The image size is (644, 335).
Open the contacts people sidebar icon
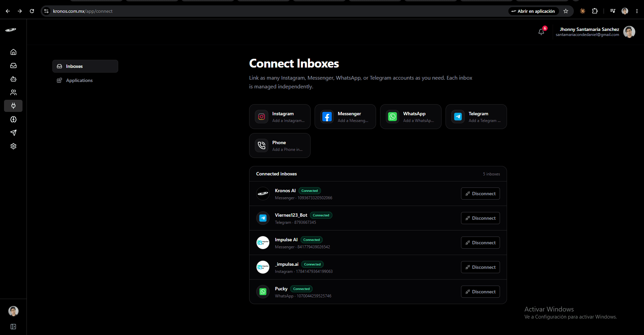[x=13, y=92]
